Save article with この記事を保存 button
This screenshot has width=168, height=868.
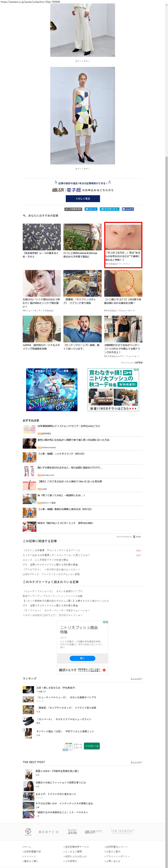pos(73,209)
